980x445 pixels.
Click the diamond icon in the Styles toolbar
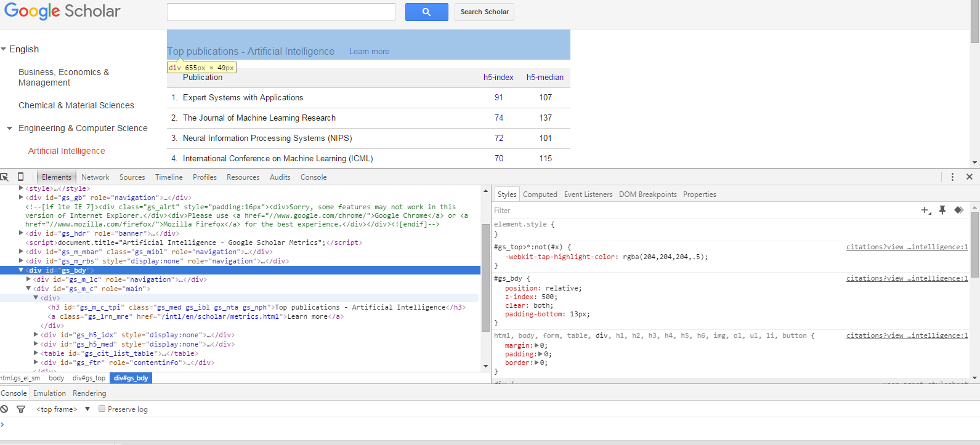click(958, 210)
